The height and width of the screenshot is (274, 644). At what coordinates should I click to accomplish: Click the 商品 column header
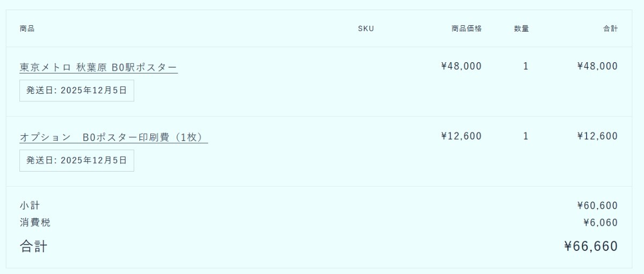[27, 28]
